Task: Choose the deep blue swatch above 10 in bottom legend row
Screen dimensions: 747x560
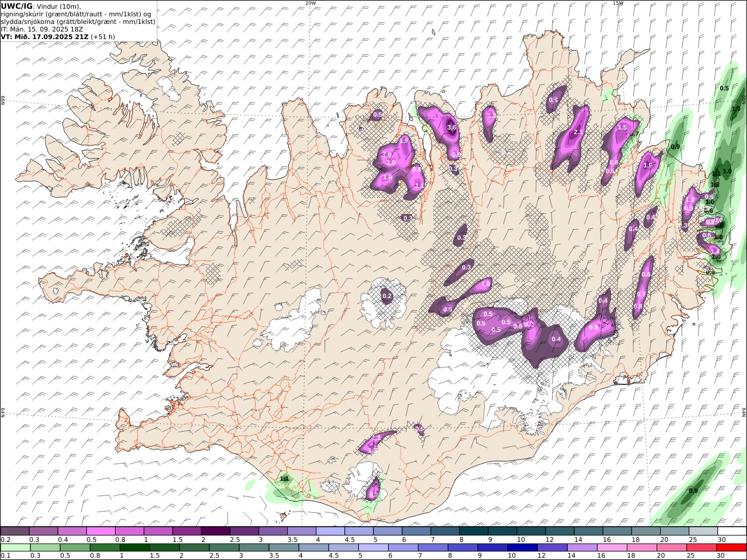Action: [x=522, y=548]
